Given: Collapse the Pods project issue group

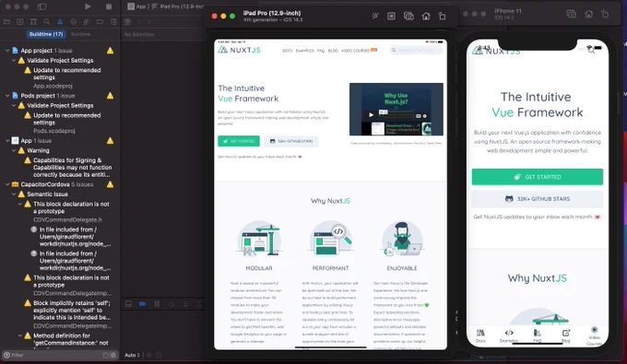Looking at the screenshot, I should (7, 96).
